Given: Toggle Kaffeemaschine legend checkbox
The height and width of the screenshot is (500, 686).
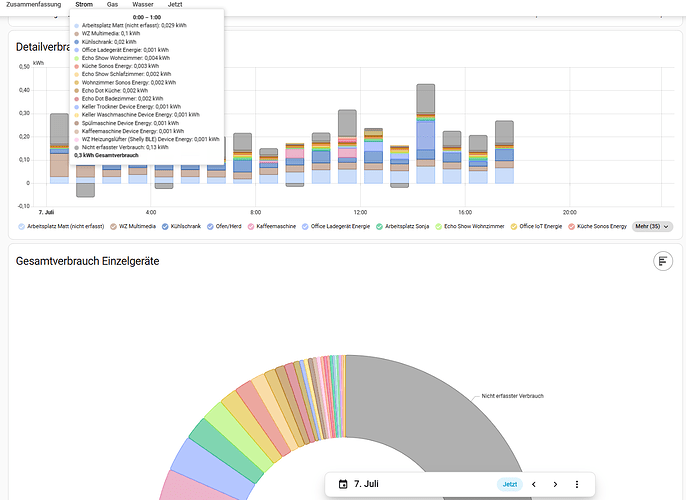Looking at the screenshot, I should (251, 227).
